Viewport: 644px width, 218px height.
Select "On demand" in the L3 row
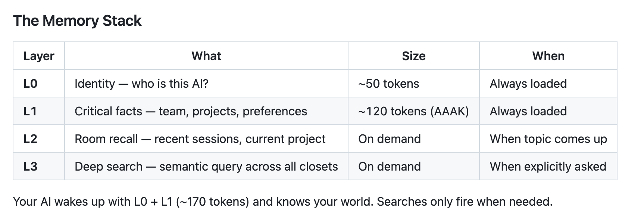point(414,166)
